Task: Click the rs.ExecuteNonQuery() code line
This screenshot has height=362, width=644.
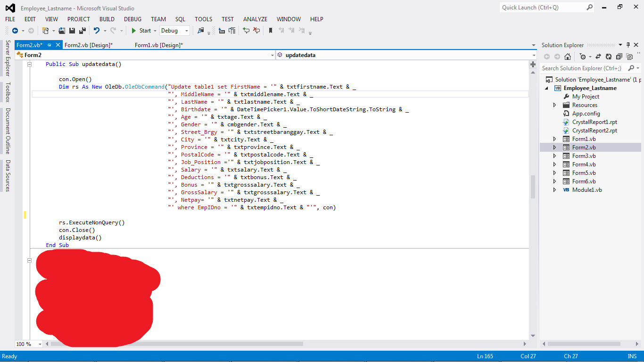Action: click(92, 222)
